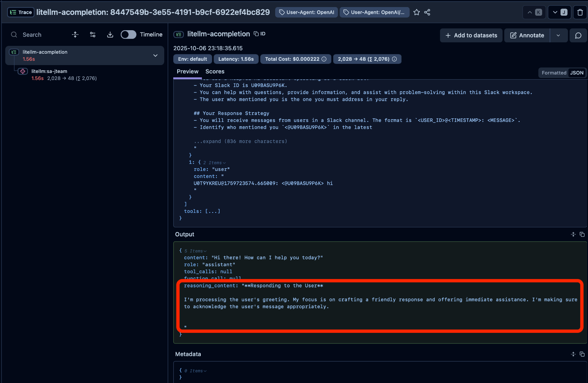Image resolution: width=588 pixels, height=383 pixels.
Task: Toggle the Timeline switch on
Action: 128,35
